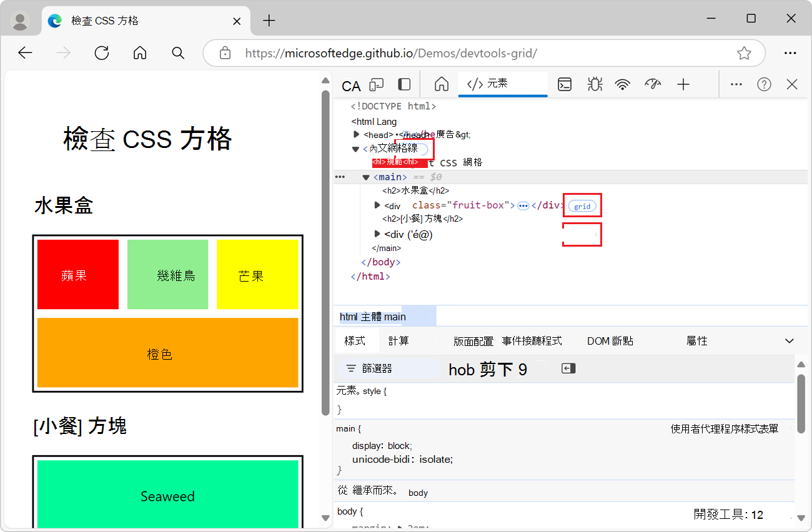The width and height of the screenshot is (812, 532).
Task: Toggle the favorites star in address bar
Action: click(x=744, y=53)
